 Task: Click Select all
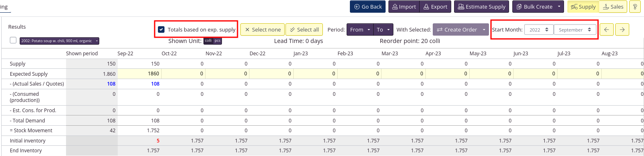[304, 29]
